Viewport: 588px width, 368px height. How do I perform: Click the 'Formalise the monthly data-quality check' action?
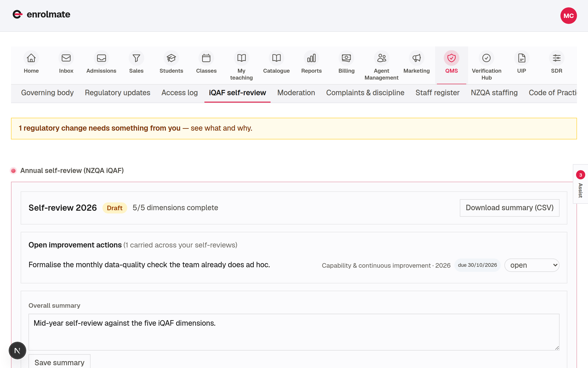click(x=149, y=265)
